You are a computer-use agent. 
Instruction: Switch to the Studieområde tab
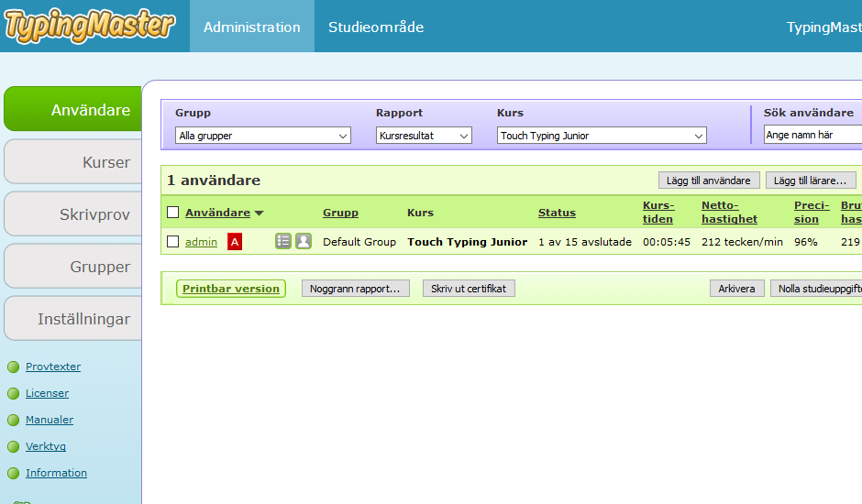click(376, 27)
